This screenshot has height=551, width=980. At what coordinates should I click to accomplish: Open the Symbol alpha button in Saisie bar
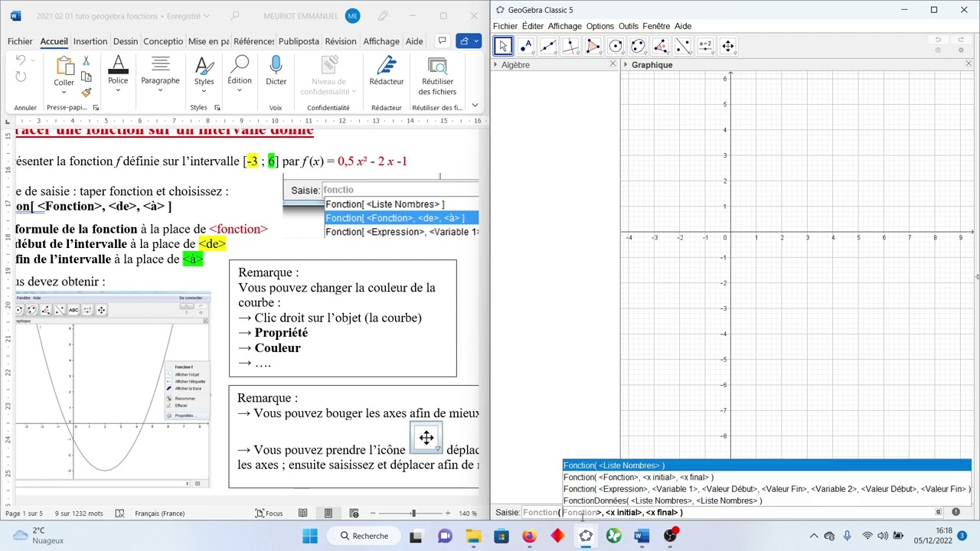(939, 512)
